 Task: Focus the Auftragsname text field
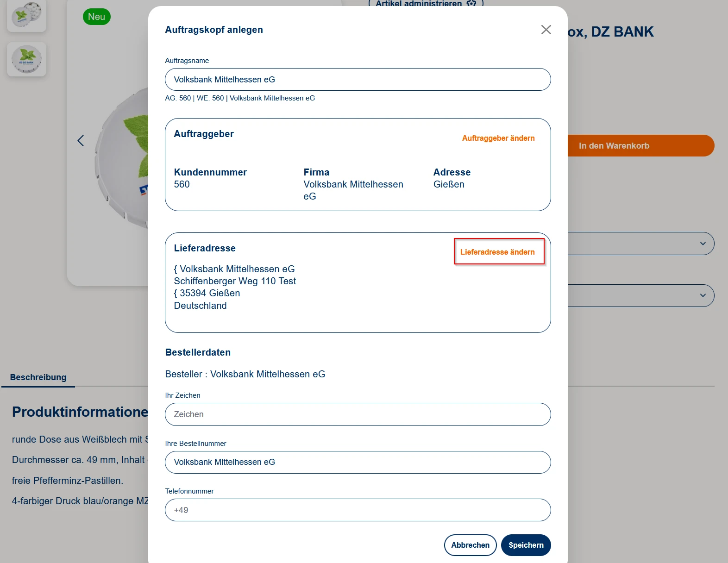coord(358,80)
